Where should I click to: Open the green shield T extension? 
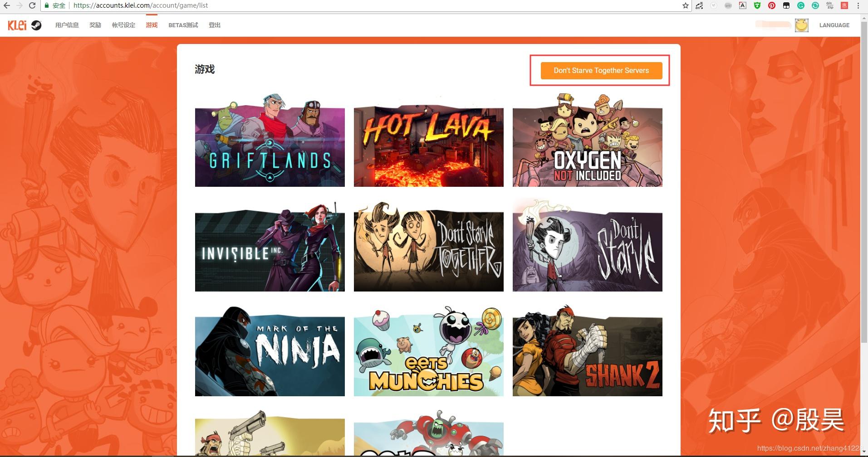[757, 5]
